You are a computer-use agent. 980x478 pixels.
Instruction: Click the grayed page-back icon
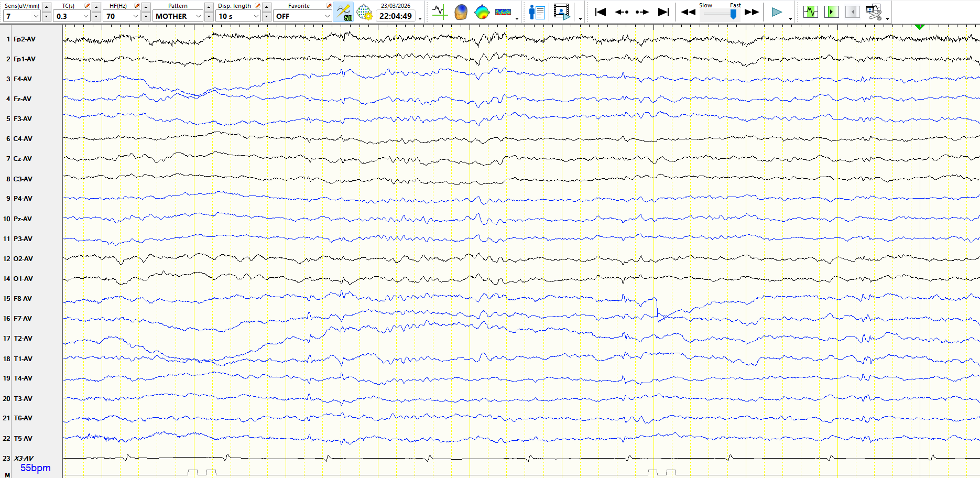point(853,12)
